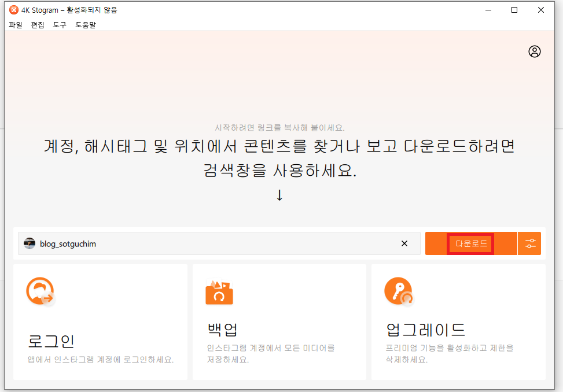Open the user account profile icon
The height and width of the screenshot is (392, 563).
[x=534, y=51]
